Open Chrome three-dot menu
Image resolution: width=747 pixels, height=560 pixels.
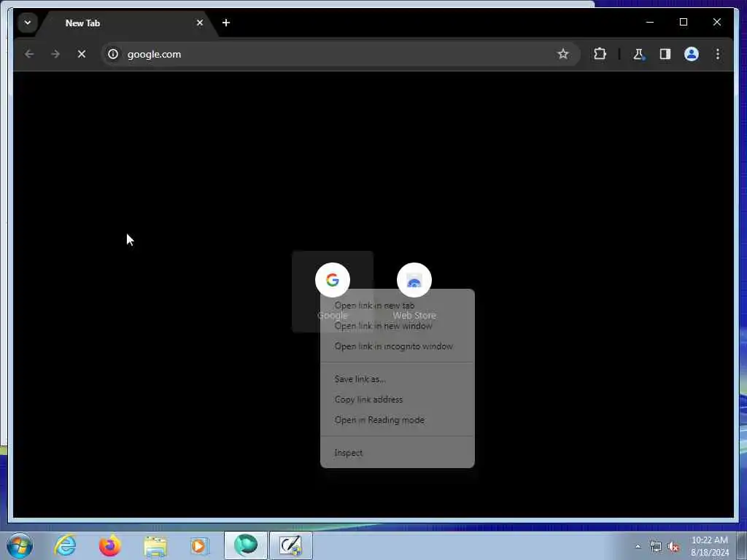718,54
